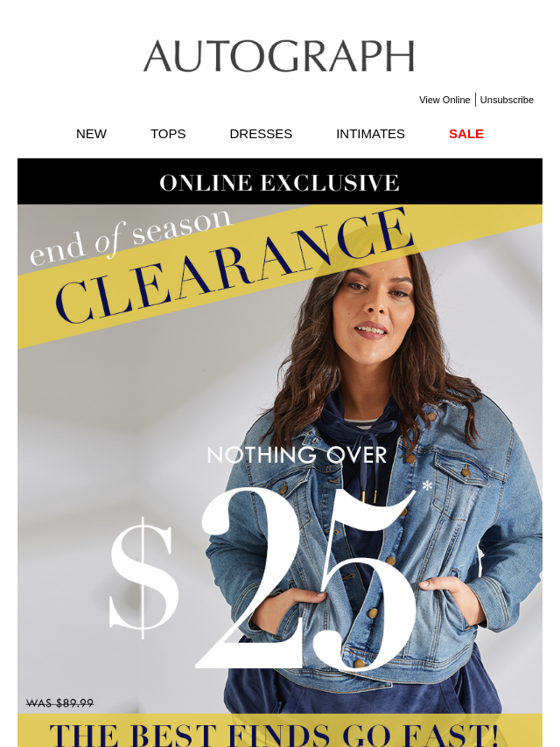The image size is (560, 747).
Task: Click THE BEST FINDS GO FAST banner
Action: click(x=280, y=730)
